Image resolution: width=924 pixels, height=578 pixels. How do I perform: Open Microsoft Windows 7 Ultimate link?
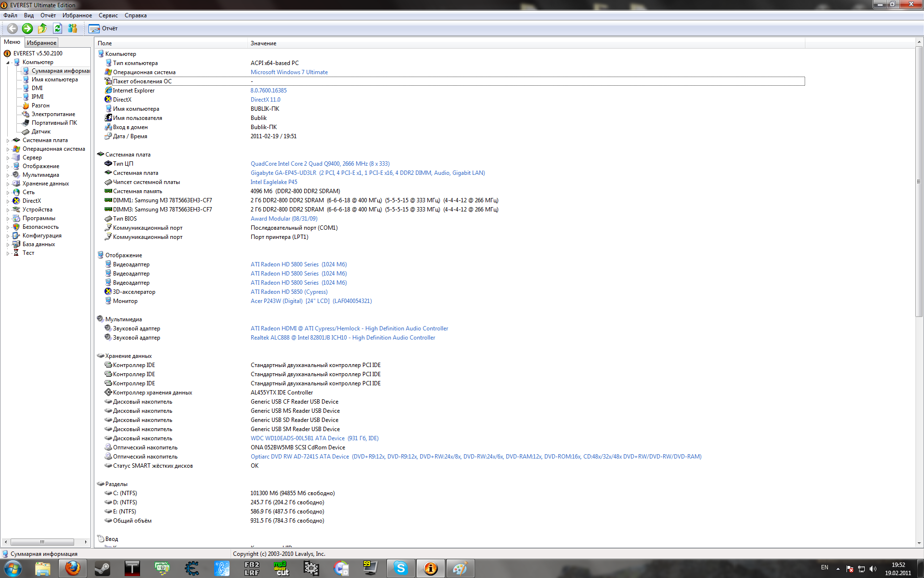coord(289,72)
